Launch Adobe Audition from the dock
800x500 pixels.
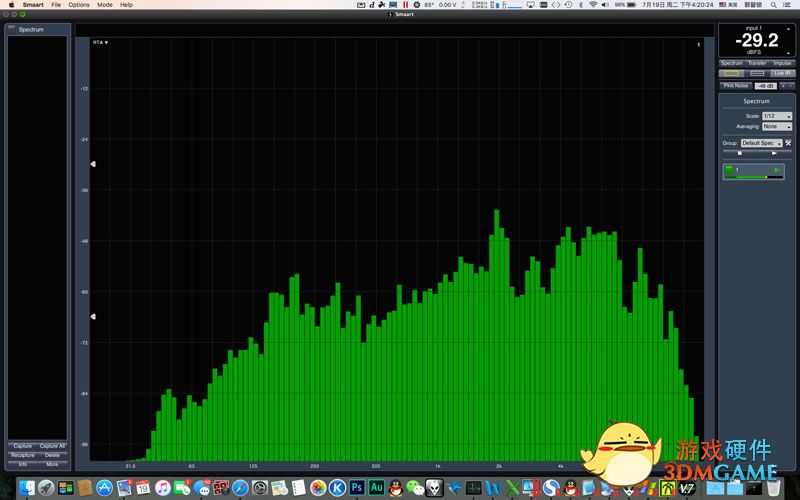click(377, 488)
